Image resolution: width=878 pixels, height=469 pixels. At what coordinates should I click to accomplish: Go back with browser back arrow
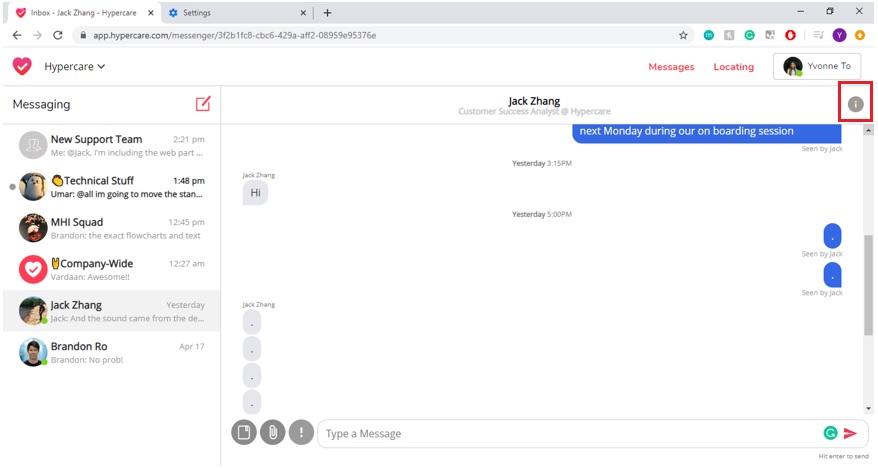(x=17, y=35)
